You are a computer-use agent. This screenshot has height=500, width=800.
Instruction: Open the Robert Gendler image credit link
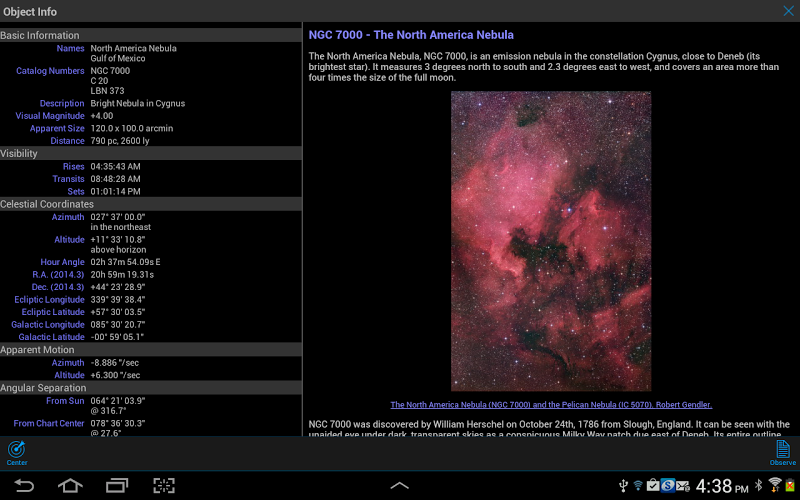pos(551,405)
